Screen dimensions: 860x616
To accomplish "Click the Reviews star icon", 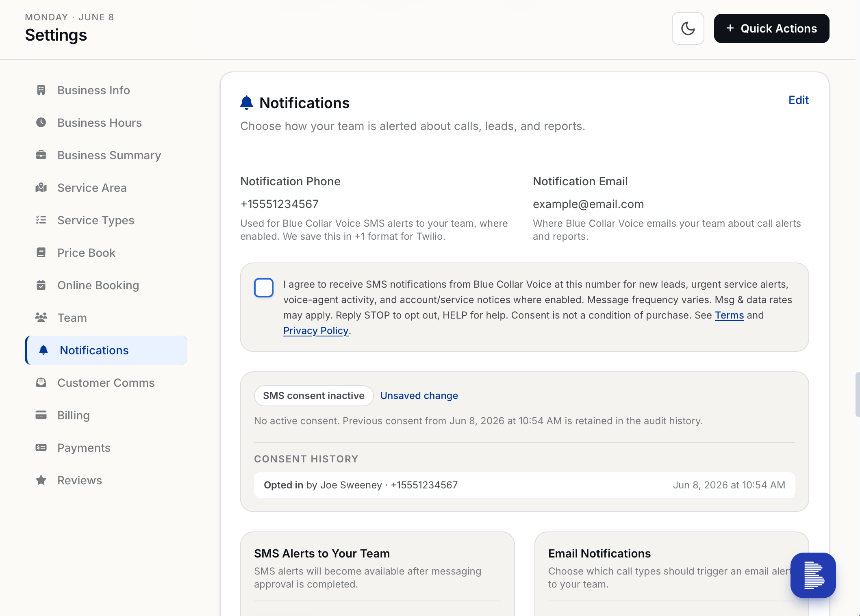I will pyautogui.click(x=41, y=480).
